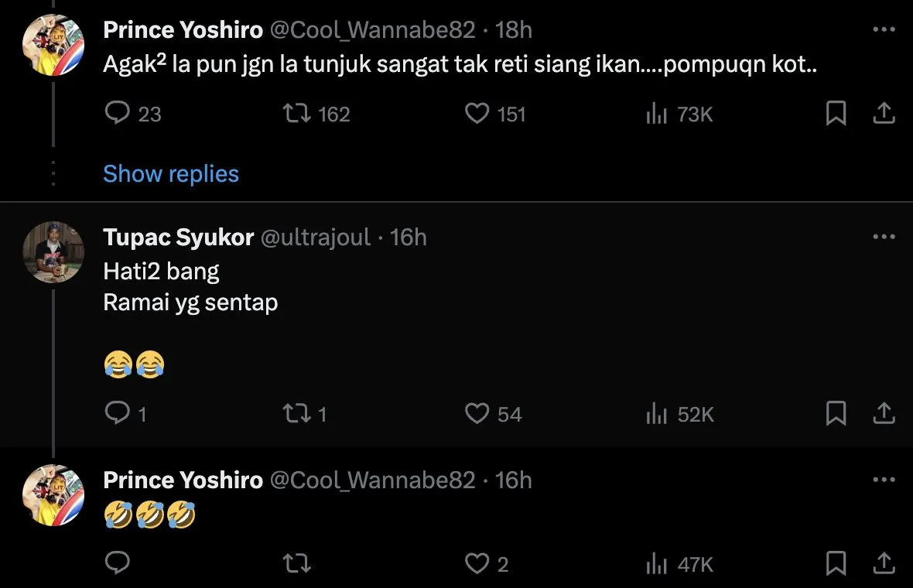Image resolution: width=913 pixels, height=588 pixels.
Task: Like the laughing emoji reply with 2 likes
Action: [x=477, y=564]
